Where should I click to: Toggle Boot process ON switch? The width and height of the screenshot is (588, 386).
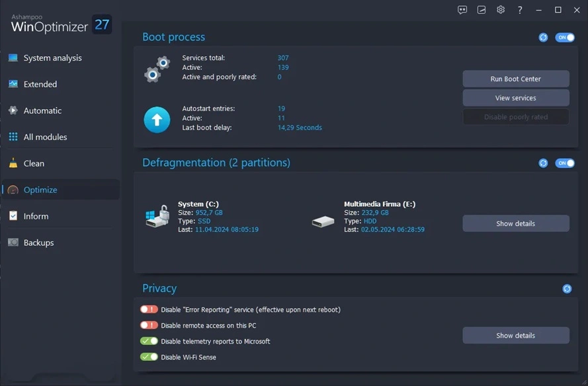click(565, 38)
